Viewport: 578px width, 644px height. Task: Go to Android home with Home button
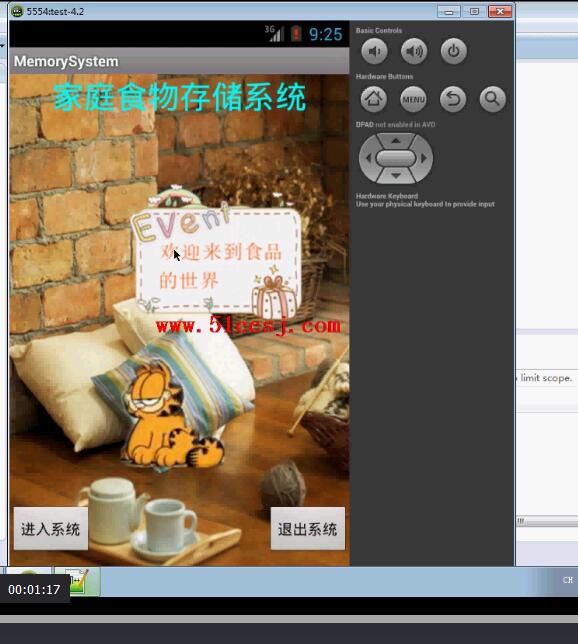(373, 99)
